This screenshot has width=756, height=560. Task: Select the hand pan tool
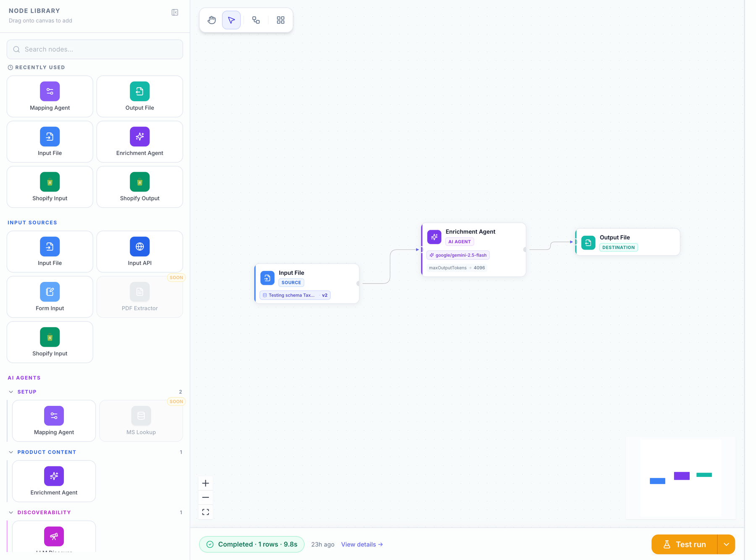212,20
